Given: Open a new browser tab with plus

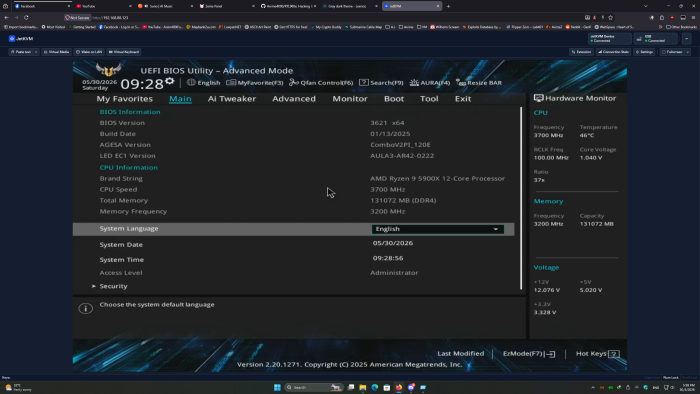Looking at the screenshot, I should pos(448,6).
